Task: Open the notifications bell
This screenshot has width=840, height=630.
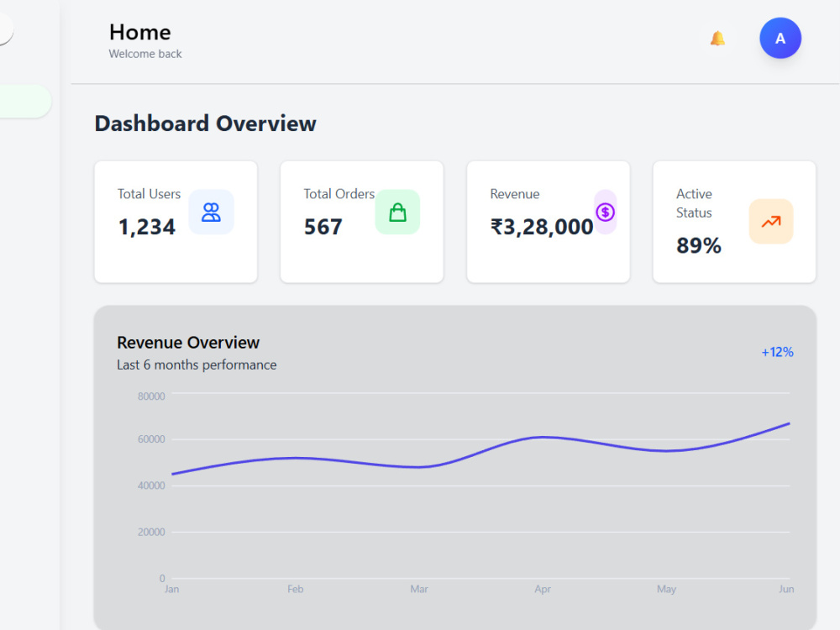Action: click(x=717, y=39)
